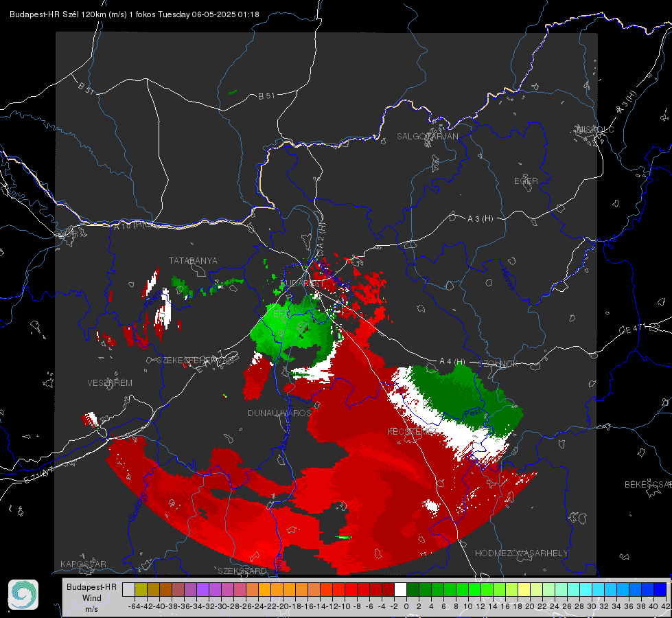Choose the deep blue swatch between 40 and 42
This screenshot has width=672, height=618.
(660, 590)
